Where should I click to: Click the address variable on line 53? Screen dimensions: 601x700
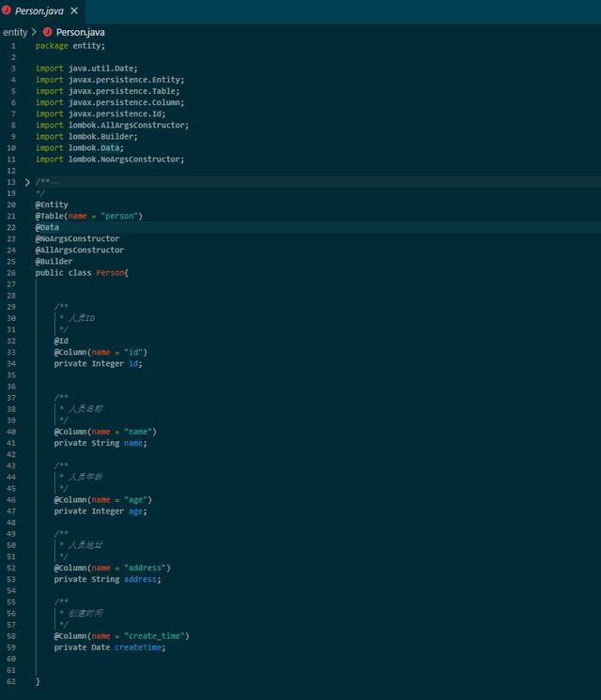141,579
